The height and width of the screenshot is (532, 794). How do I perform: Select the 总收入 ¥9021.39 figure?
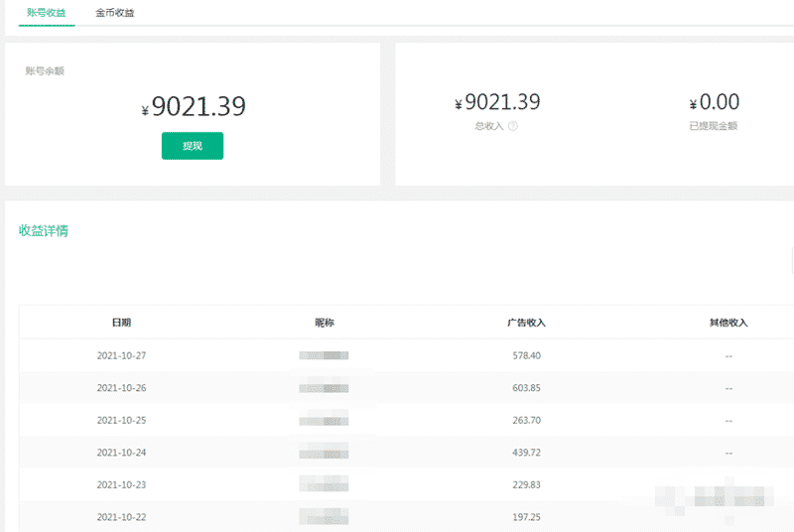pos(497,102)
